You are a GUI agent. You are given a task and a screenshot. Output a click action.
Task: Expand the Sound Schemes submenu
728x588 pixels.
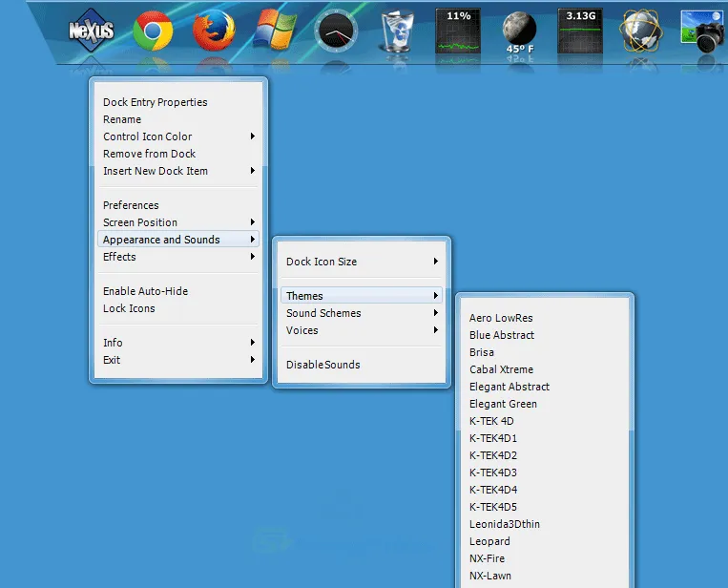click(362, 313)
